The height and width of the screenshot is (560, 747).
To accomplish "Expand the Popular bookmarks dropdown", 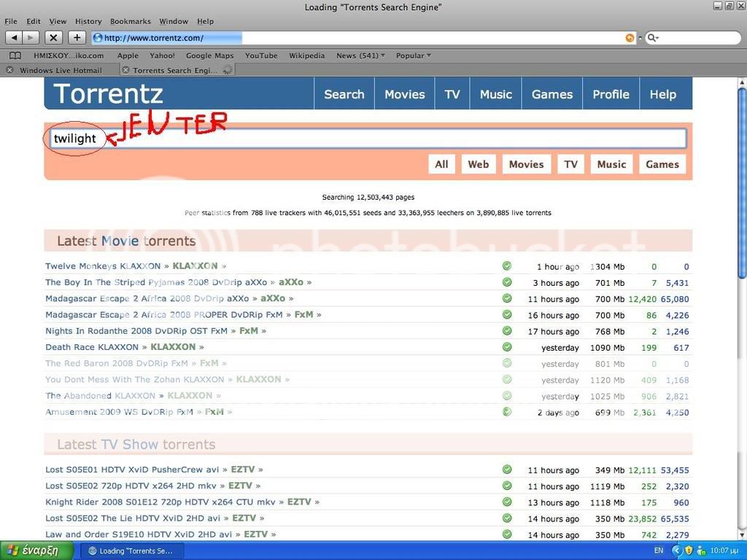I will pos(413,55).
